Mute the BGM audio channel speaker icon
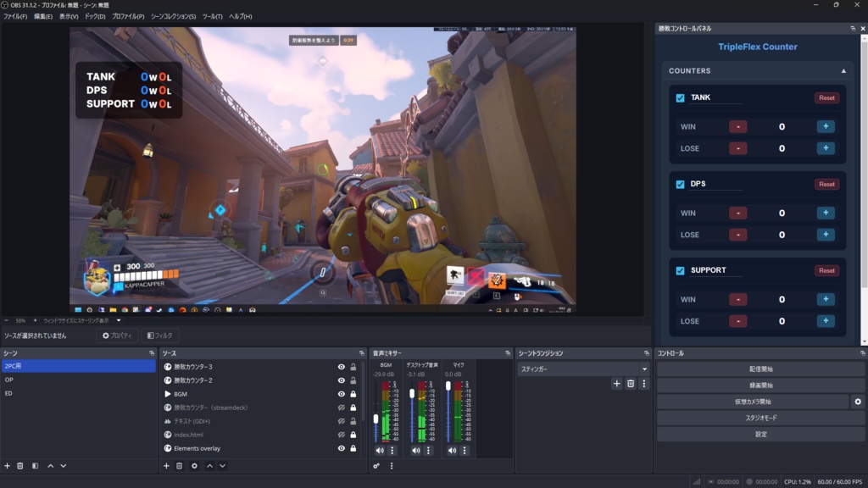 [x=380, y=451]
